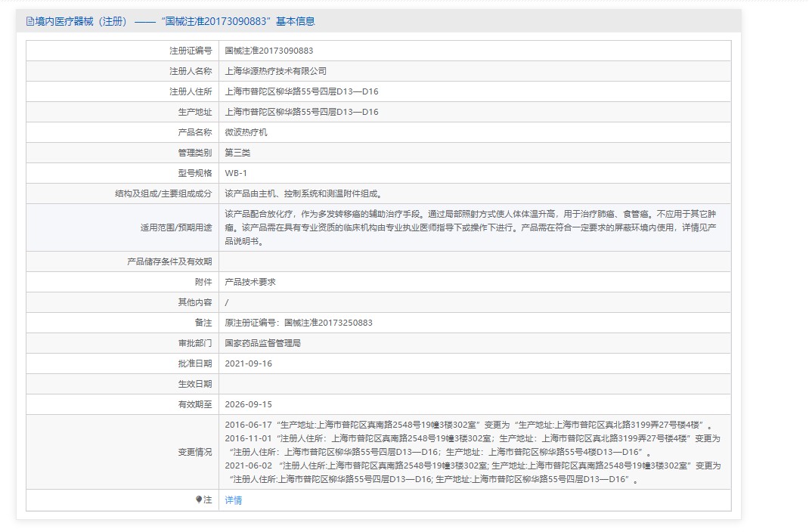
Task: Click the 适用范围/预期用途 label
Action: (x=176, y=227)
